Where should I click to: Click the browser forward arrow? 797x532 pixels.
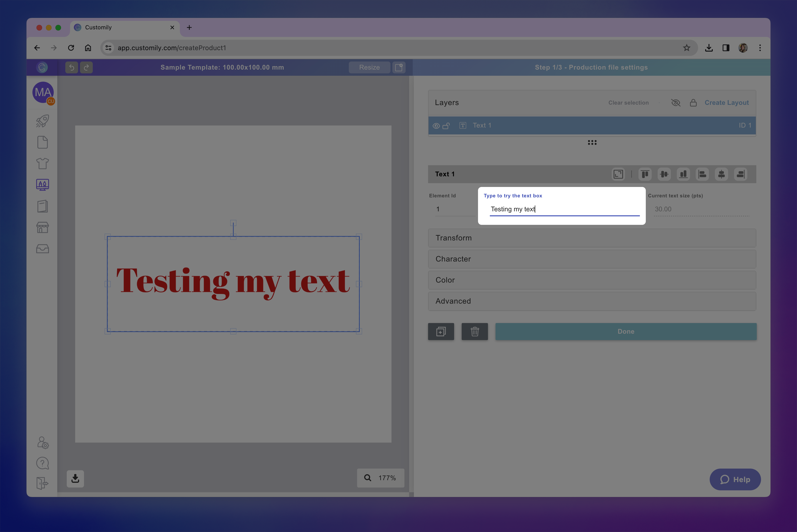click(x=54, y=48)
